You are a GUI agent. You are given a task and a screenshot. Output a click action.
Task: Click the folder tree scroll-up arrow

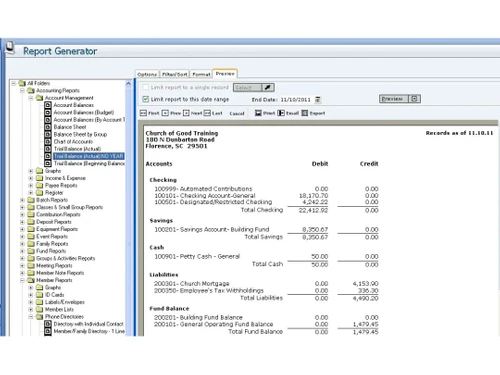coord(128,84)
